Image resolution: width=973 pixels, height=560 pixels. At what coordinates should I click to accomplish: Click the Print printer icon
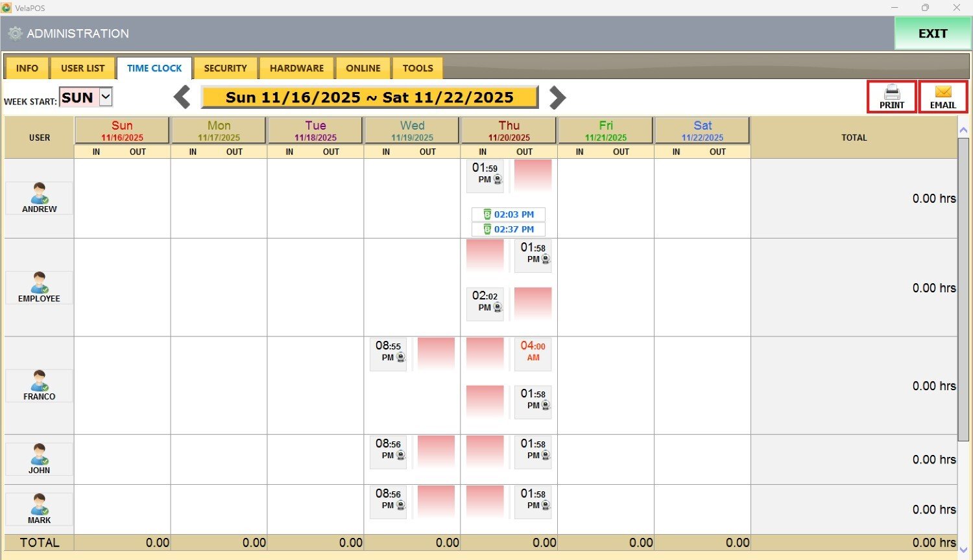click(892, 92)
